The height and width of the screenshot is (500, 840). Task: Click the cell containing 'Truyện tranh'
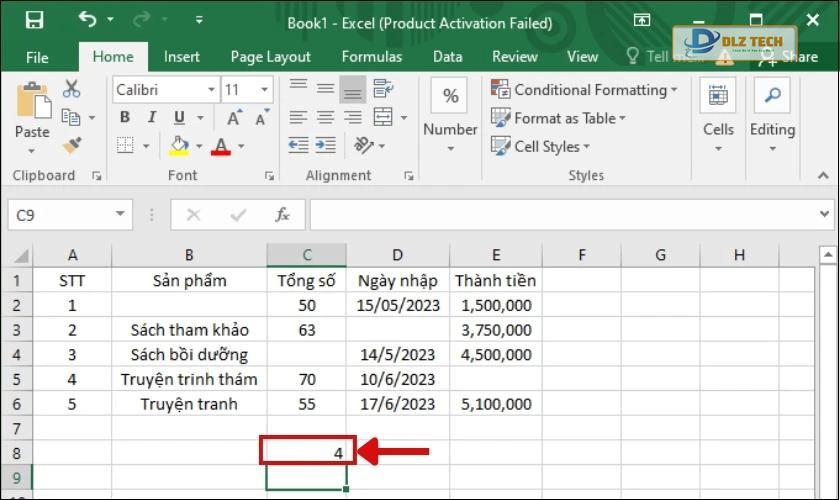tap(189, 404)
